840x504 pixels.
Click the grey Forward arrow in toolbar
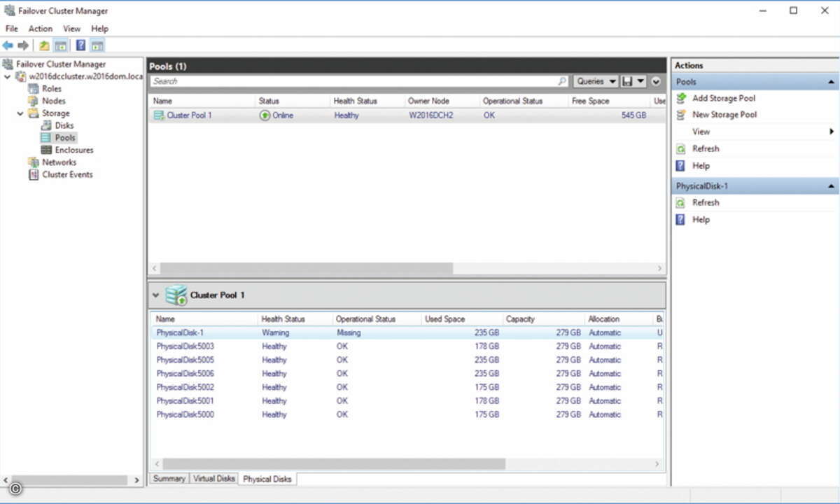point(23,45)
